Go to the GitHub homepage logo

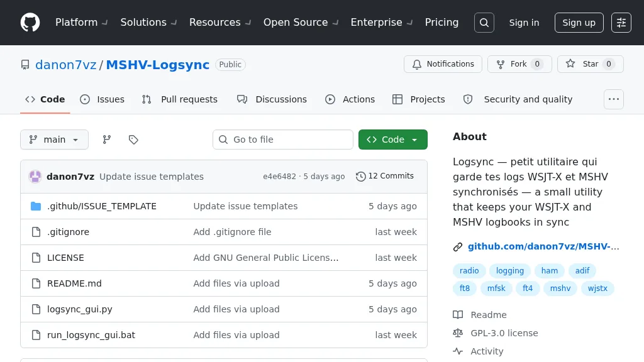pos(30,23)
